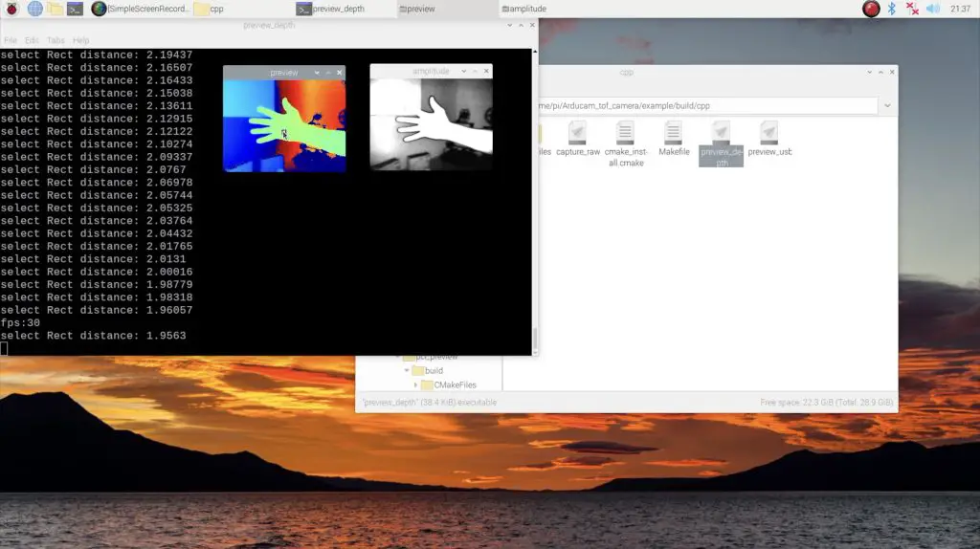This screenshot has width=980, height=549.
Task: Launch the terminal from the taskbar
Action: pyautogui.click(x=75, y=9)
